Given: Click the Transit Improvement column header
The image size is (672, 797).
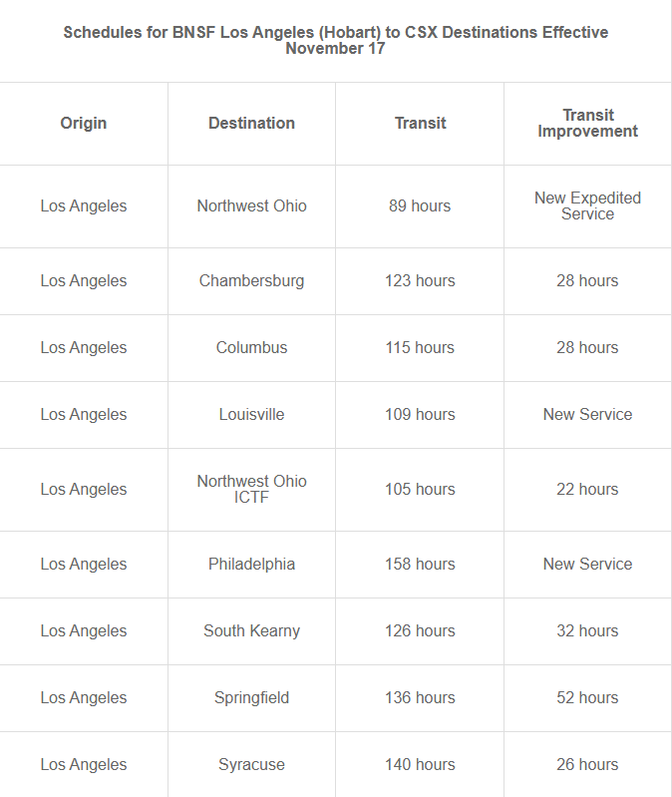Looking at the screenshot, I should (587, 124).
